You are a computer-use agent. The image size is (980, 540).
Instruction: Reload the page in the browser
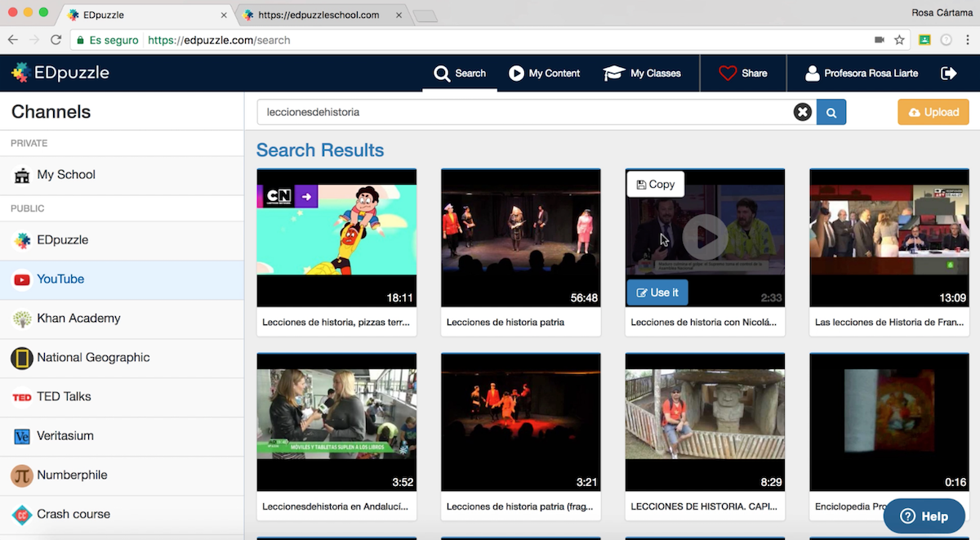tap(56, 40)
